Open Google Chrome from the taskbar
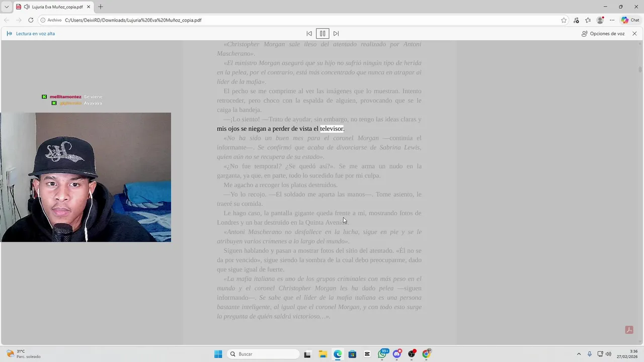 pyautogui.click(x=427, y=354)
